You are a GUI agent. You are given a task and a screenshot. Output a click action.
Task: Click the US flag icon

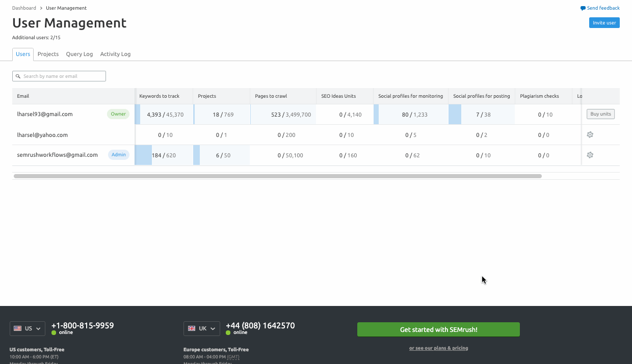[18, 328]
